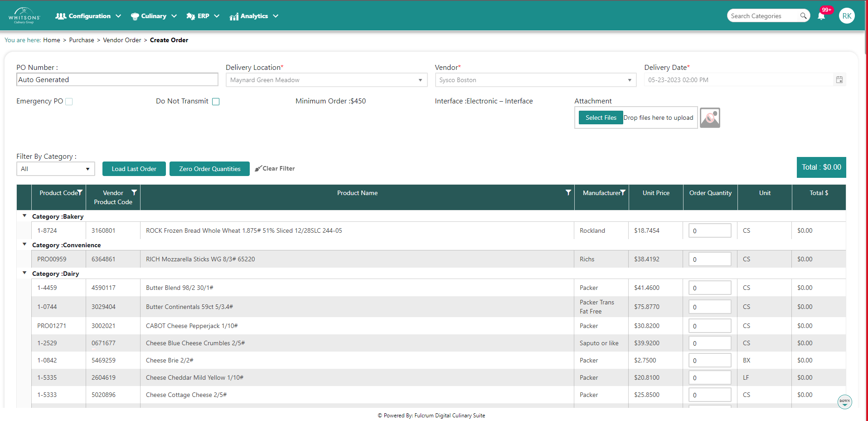Click the Zero Order Quantities button
Image resolution: width=868 pixels, height=421 pixels.
coord(209,169)
